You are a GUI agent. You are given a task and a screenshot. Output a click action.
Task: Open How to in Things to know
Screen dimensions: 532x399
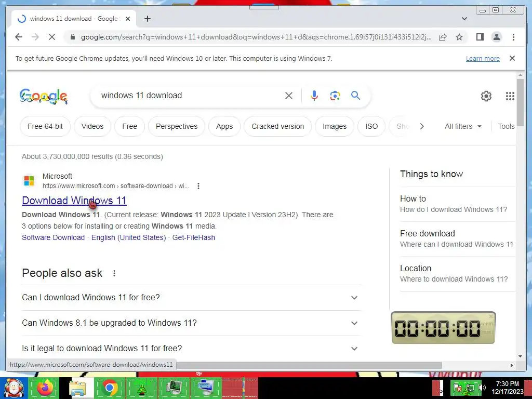pos(457,204)
